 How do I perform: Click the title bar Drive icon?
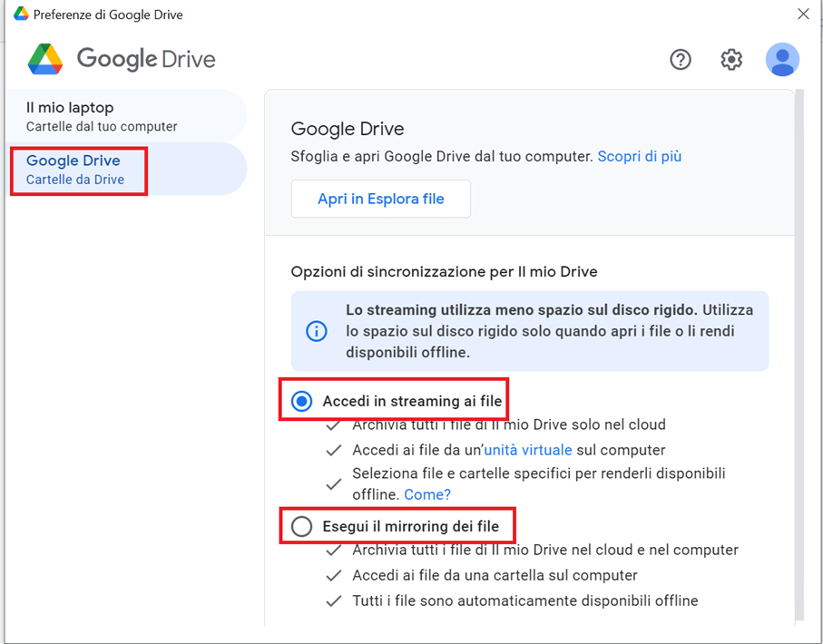tap(21, 14)
